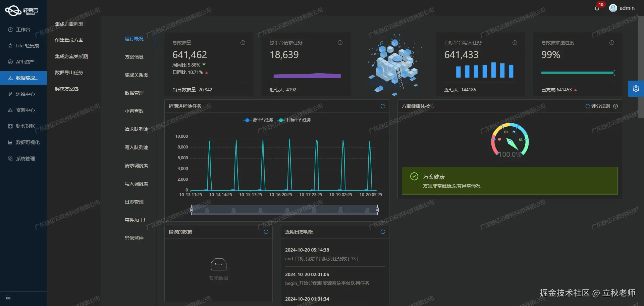Click right handle of chart zoom slider

tap(377, 210)
